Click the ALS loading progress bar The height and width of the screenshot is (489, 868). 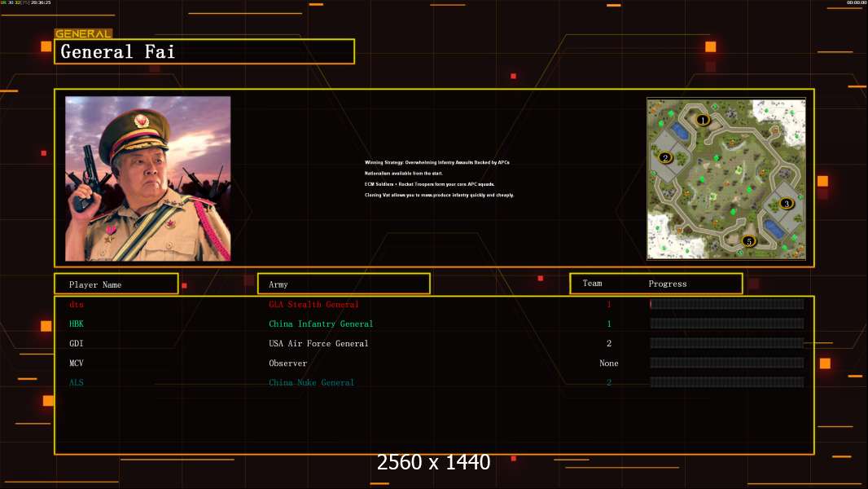727,382
